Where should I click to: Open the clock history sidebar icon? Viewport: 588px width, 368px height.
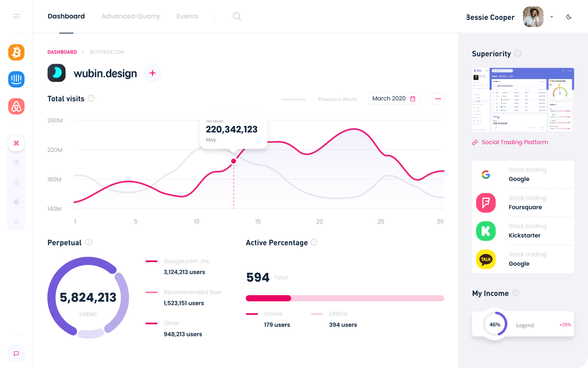(16, 182)
